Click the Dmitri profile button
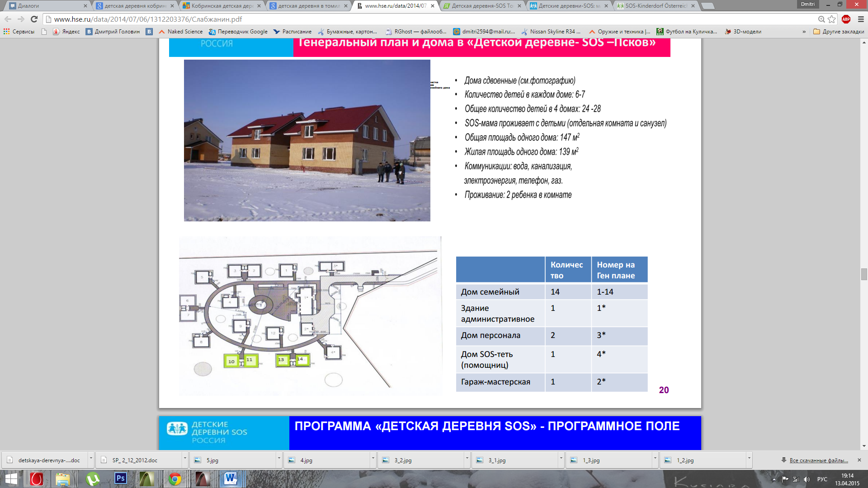The width and height of the screenshot is (868, 488). click(807, 4)
